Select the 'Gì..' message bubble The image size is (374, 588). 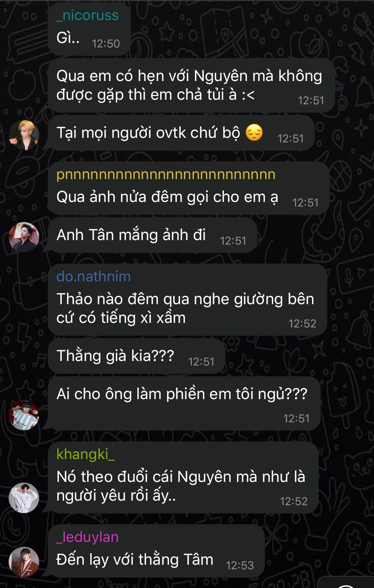[x=89, y=29]
